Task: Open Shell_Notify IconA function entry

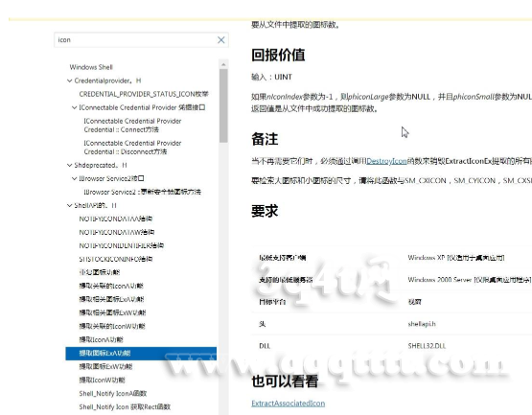Action: click(x=113, y=394)
